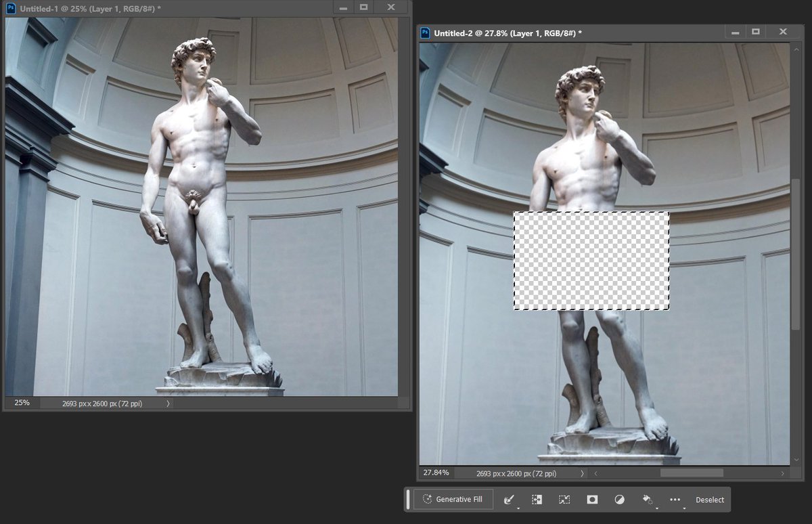
Task: Click the Transform Selection icon
Action: tap(564, 500)
